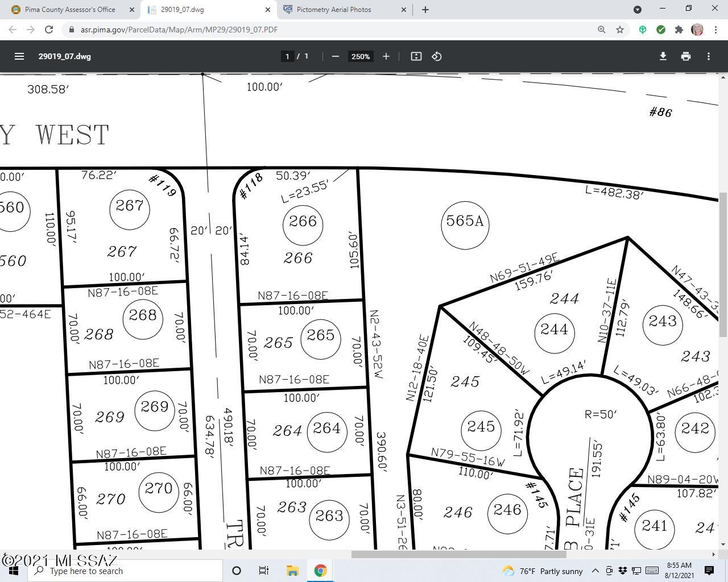Viewport: 728px width, 582px height.
Task: Print the PDF document
Action: (x=686, y=56)
